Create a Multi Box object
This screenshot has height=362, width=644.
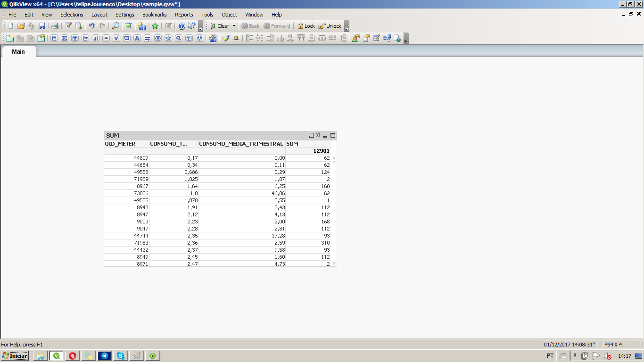click(x=85, y=38)
